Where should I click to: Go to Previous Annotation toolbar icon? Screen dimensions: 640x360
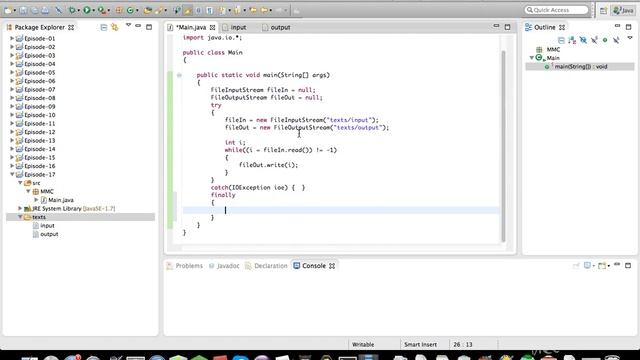click(x=237, y=11)
